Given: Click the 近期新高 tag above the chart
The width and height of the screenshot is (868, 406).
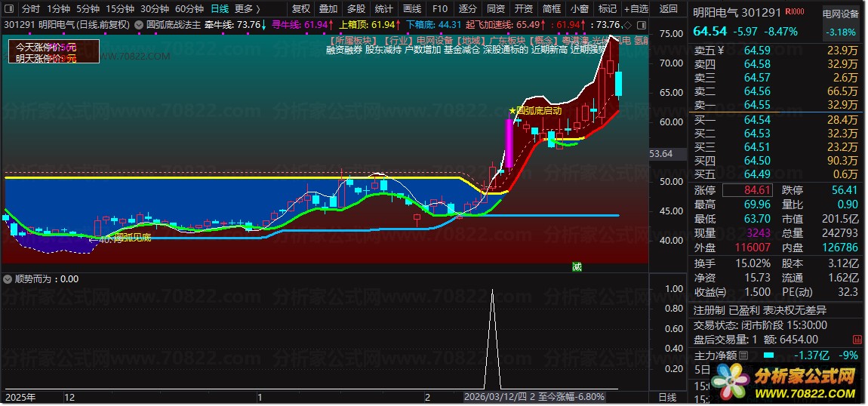Looking at the screenshot, I should [x=549, y=50].
